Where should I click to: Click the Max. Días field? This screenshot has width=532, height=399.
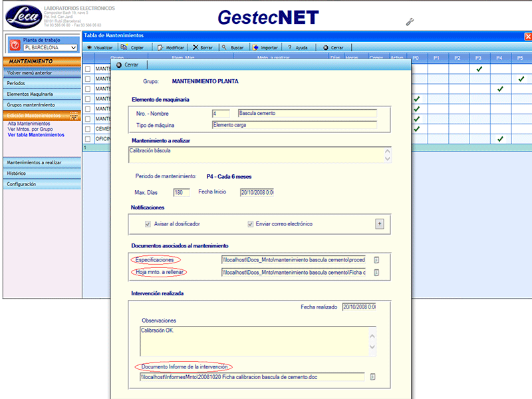(182, 193)
